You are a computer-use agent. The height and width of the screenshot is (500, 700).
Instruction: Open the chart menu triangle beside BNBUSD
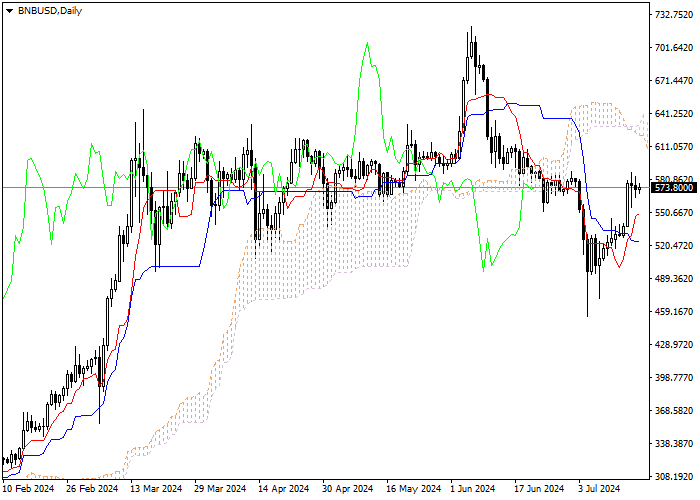click(9, 11)
